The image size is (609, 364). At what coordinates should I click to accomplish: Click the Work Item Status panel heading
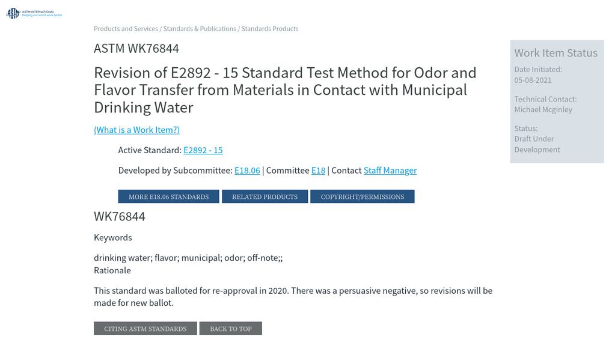555,53
